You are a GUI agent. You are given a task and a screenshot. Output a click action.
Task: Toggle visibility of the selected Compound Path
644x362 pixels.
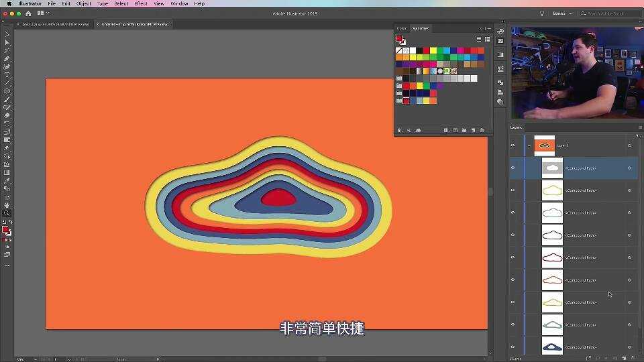pos(513,168)
